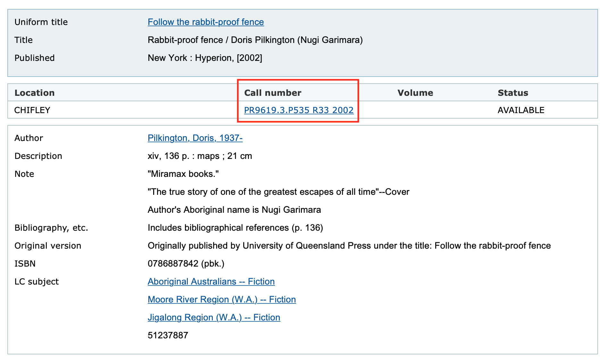Click the AVAILABLE status text
This screenshot has width=607, height=364.
(x=520, y=110)
